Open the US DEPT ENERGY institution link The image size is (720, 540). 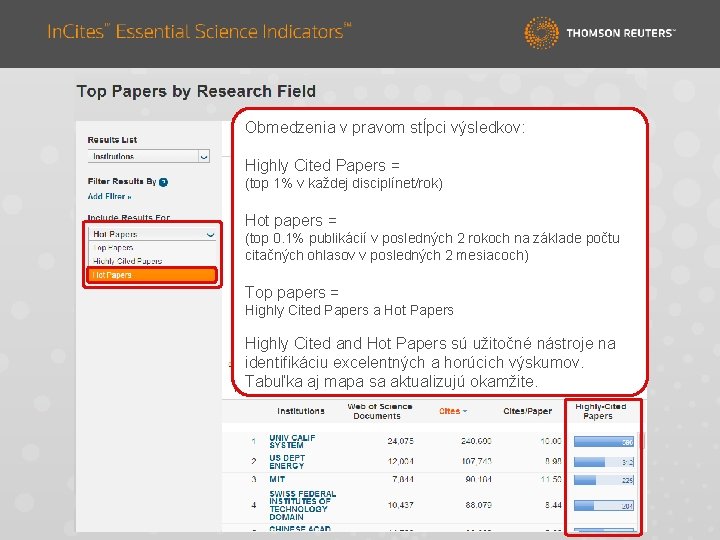[x=287, y=461]
